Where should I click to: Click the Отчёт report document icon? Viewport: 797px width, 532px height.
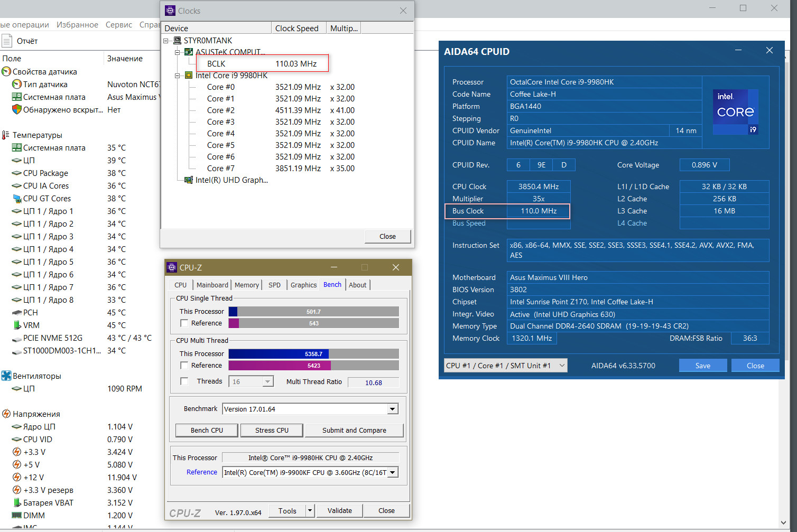[7, 41]
